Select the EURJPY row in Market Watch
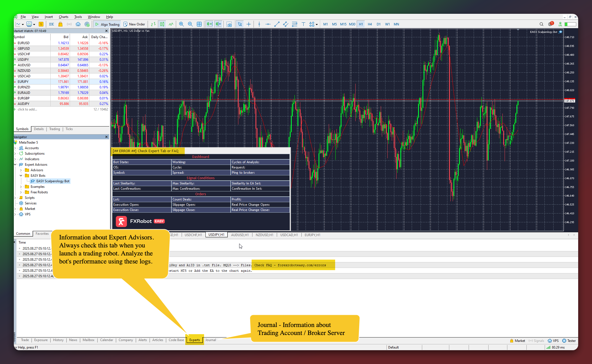 (x=23, y=82)
